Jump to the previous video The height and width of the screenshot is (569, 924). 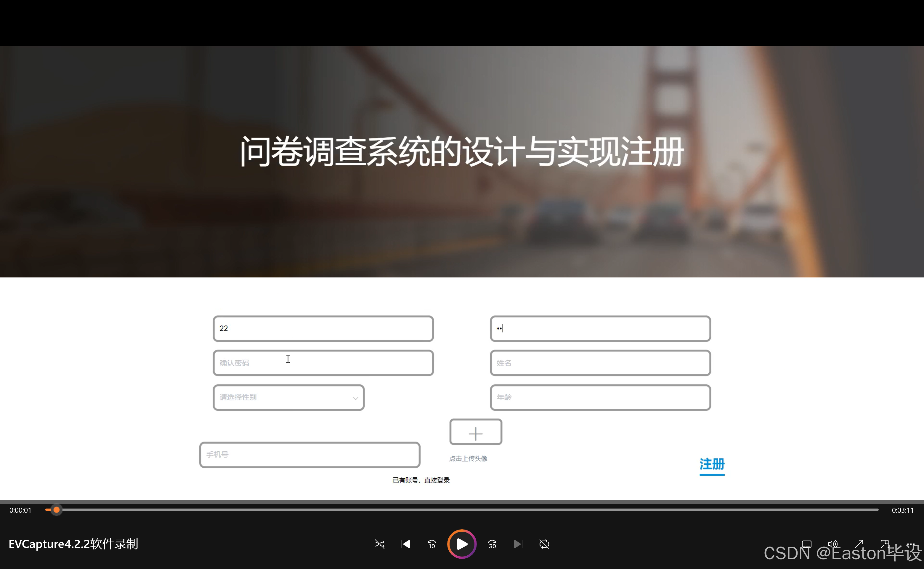(405, 544)
